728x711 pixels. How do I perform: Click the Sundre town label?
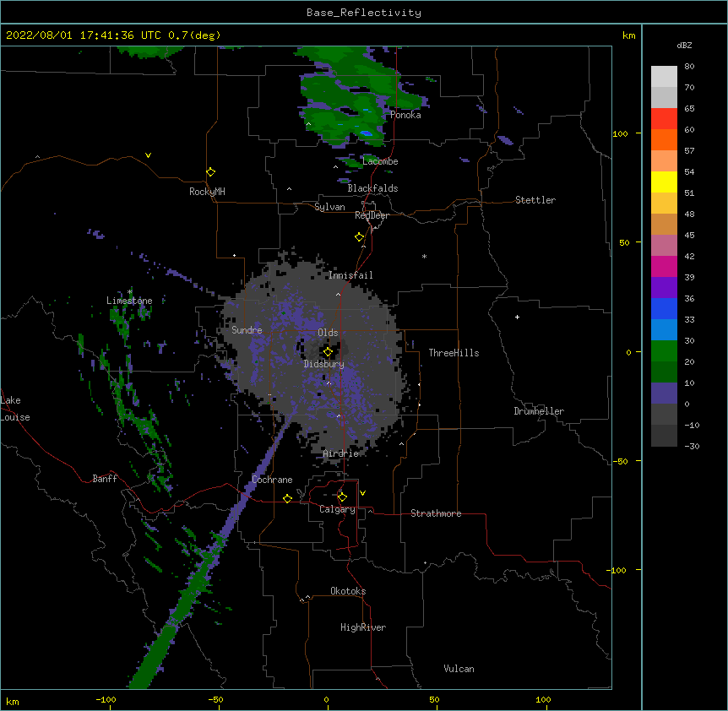pyautogui.click(x=247, y=330)
